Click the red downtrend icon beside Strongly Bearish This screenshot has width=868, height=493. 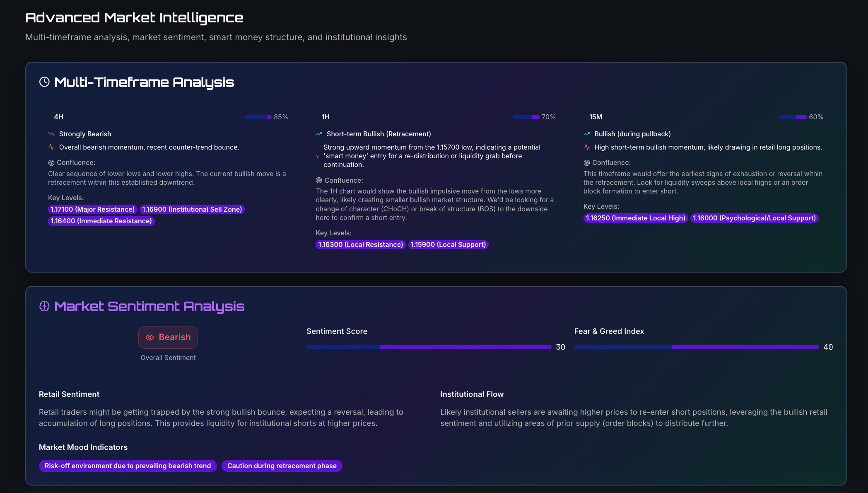coord(51,134)
